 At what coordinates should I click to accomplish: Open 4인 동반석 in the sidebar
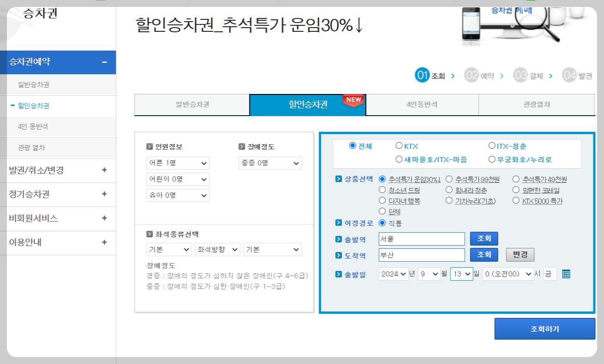click(x=33, y=126)
